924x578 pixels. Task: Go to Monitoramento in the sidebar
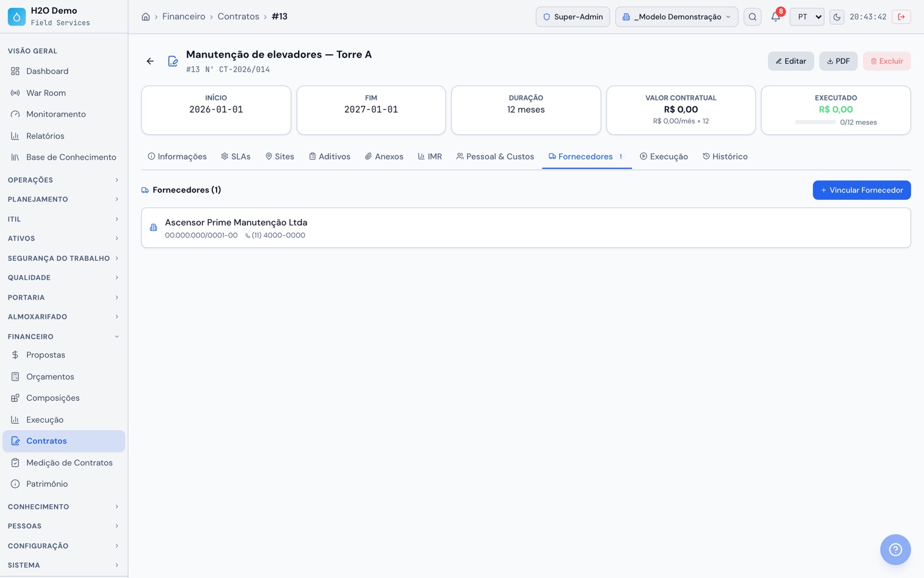pos(64,114)
